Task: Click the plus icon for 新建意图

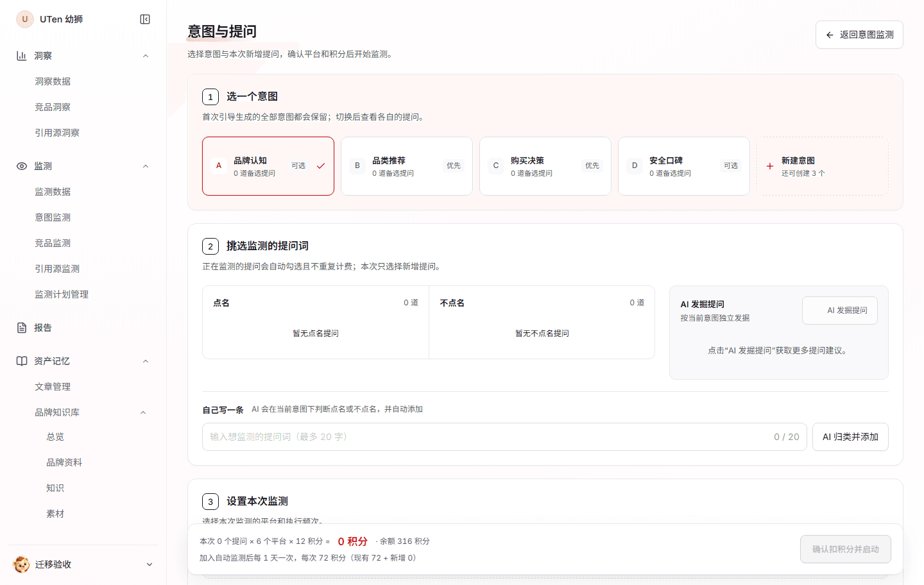Action: [770, 166]
